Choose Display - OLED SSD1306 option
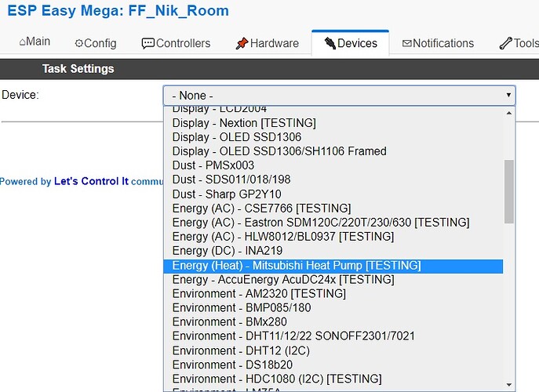 [x=230, y=137]
